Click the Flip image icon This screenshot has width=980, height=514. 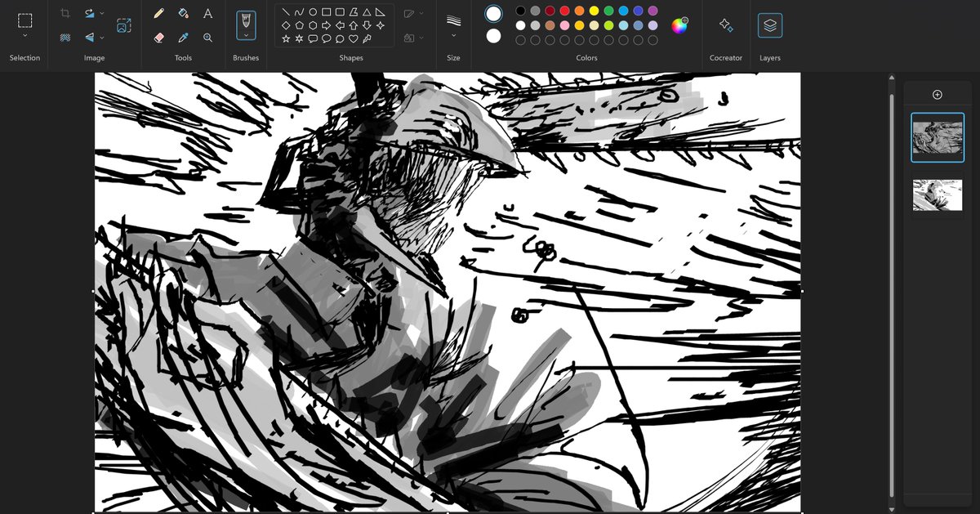pos(90,38)
